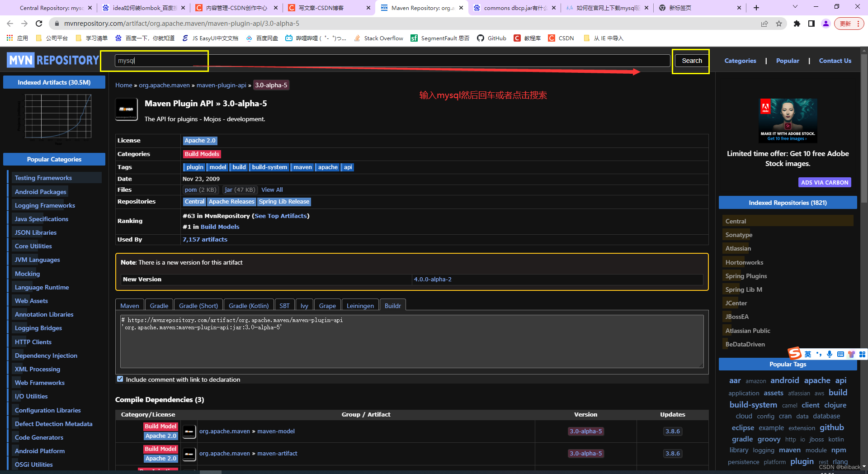868x474 pixels.
Task: Switch to the Gradle (Kotlin) tab
Action: 249,306
